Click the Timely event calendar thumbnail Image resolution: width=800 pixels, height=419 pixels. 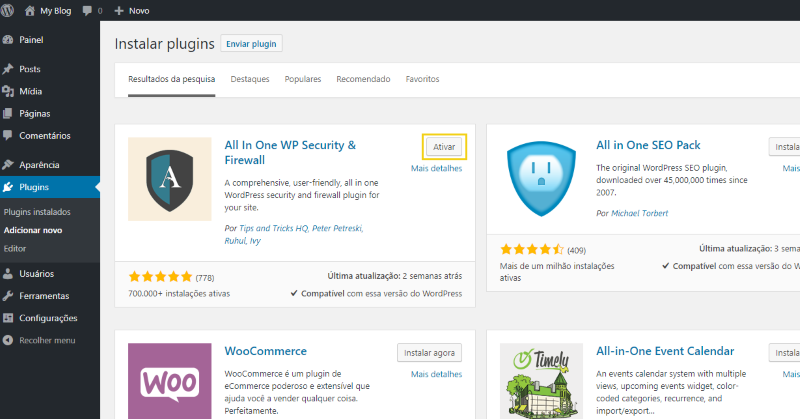(x=541, y=381)
